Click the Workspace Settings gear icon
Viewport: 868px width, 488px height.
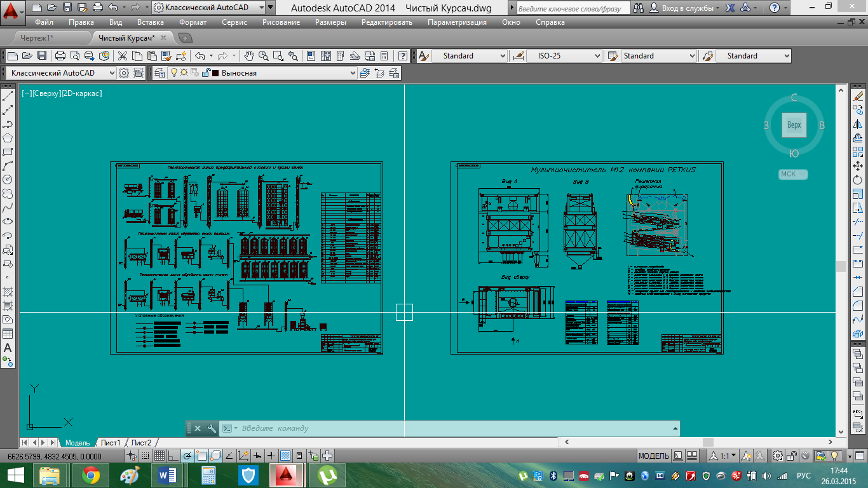pos(124,73)
